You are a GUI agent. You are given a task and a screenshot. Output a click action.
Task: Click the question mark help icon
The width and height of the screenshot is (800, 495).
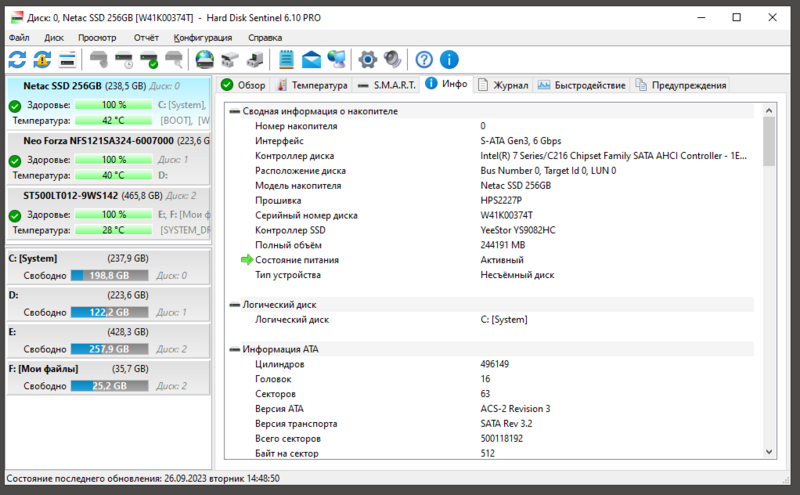point(424,59)
